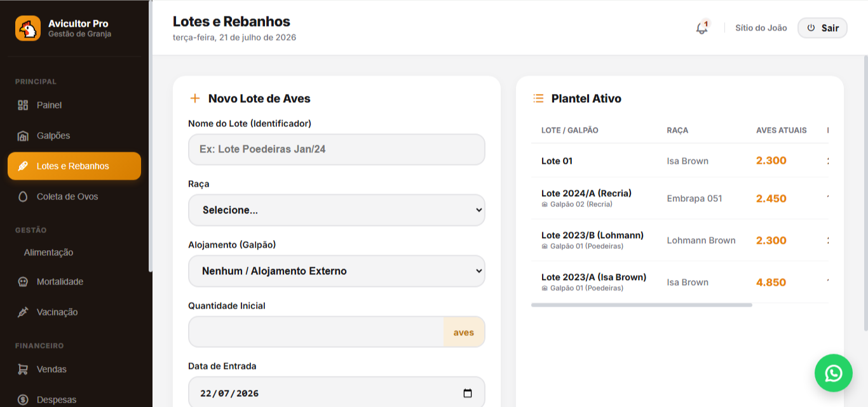The height and width of the screenshot is (407, 868).
Task: Open Vendas in the sidebar
Action: [x=74, y=370]
